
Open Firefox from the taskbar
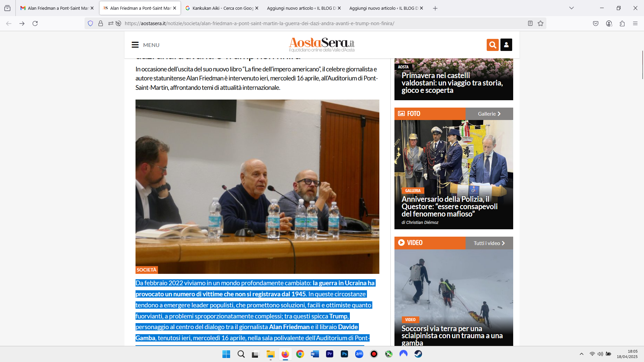[x=285, y=354]
